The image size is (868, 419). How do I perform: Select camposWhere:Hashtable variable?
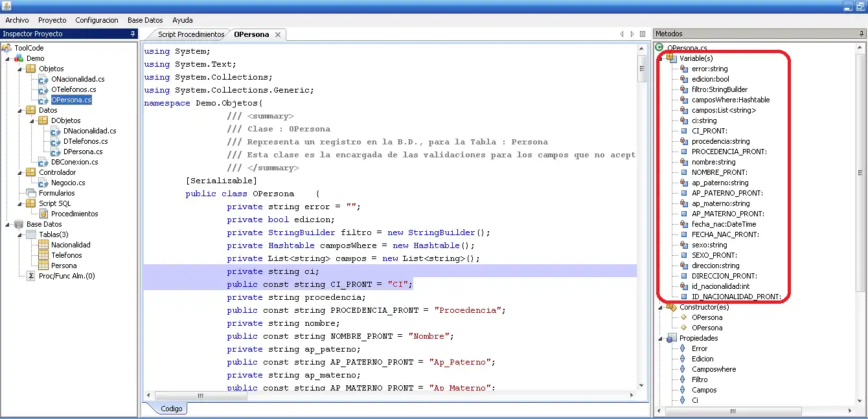pyautogui.click(x=731, y=100)
